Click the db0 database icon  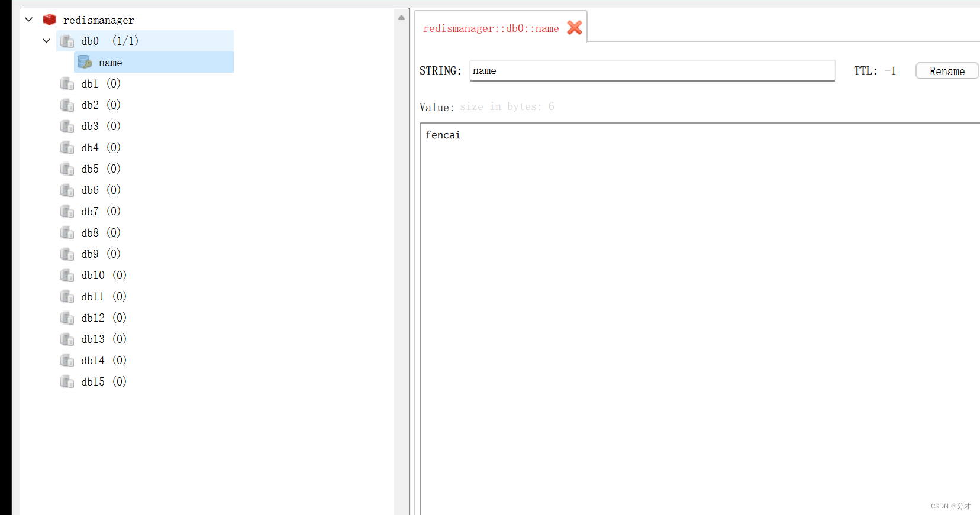pos(67,41)
